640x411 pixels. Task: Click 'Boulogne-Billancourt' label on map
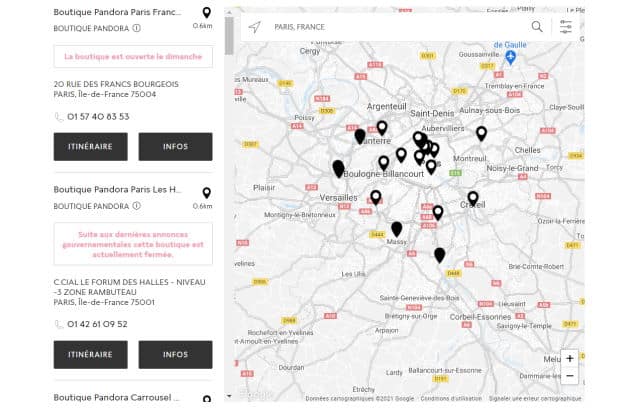click(x=384, y=174)
